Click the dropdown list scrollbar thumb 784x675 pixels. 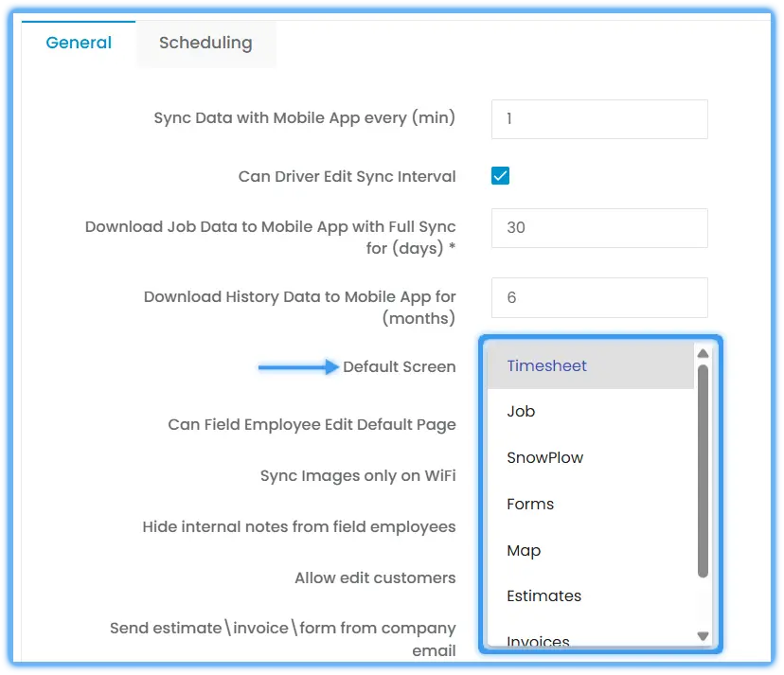703,471
